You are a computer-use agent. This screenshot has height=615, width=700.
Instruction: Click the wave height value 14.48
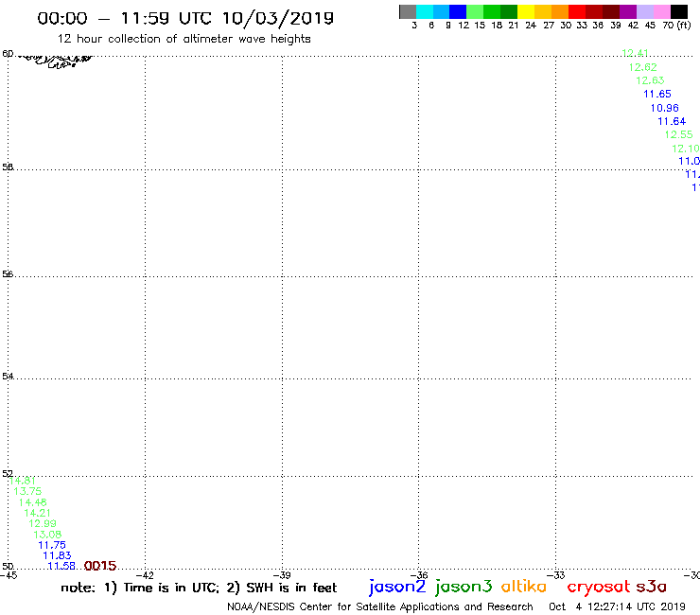[x=32, y=502]
